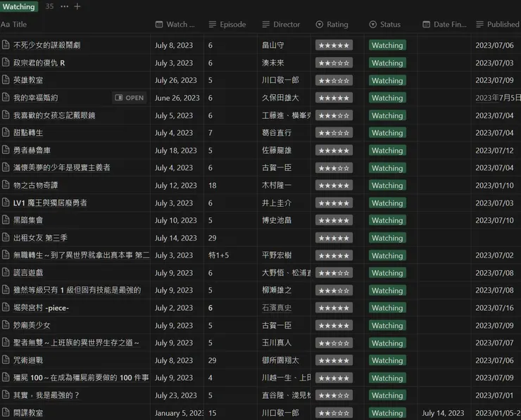
Task: Select watch date July 26, 2023
Action: click(x=176, y=80)
